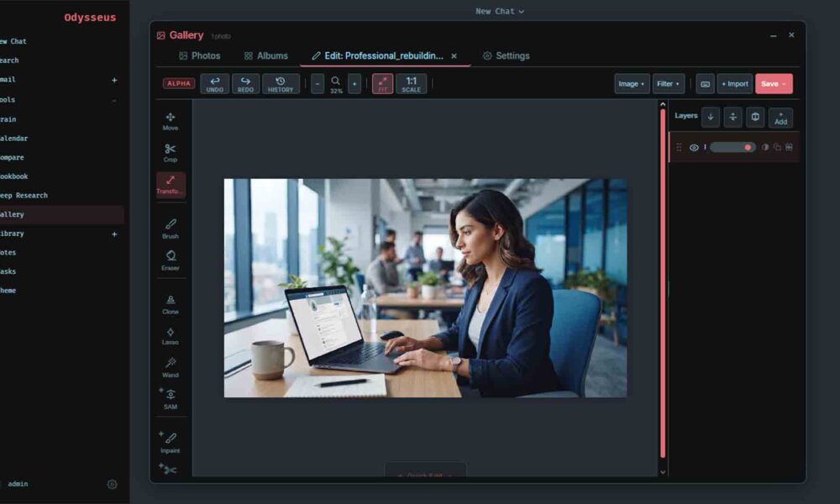The width and height of the screenshot is (840, 504).
Task: Toggle Fit to screen view
Action: tap(382, 84)
